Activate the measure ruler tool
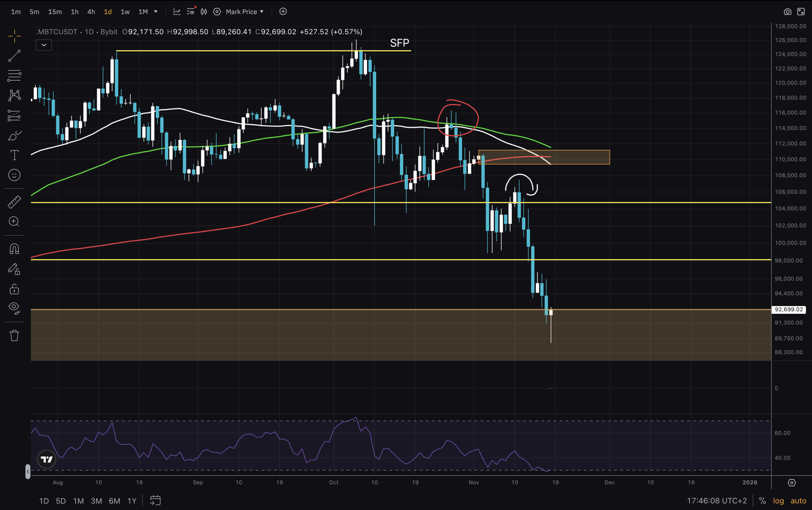Screen dimensions: 812x510 point(14,202)
